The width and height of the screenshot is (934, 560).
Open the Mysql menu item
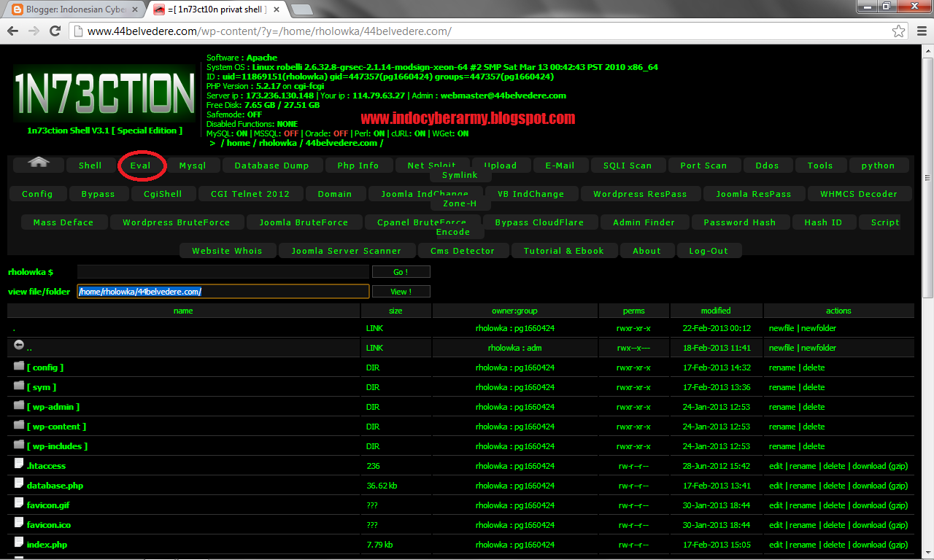(x=193, y=166)
